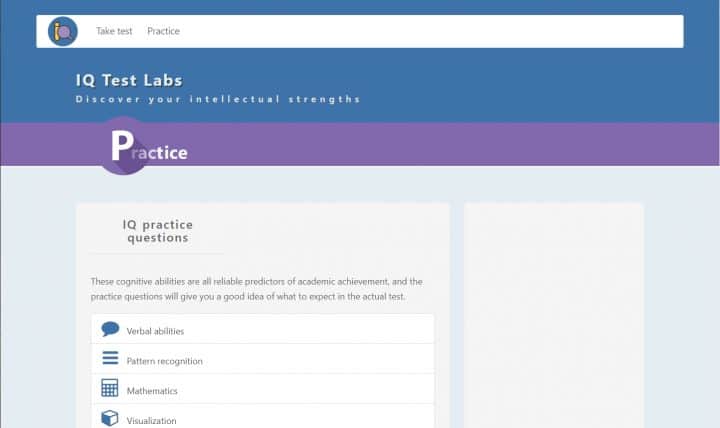Open the Verbal abilities practice link
The width and height of the screenshot is (720, 428).
[x=155, y=331]
